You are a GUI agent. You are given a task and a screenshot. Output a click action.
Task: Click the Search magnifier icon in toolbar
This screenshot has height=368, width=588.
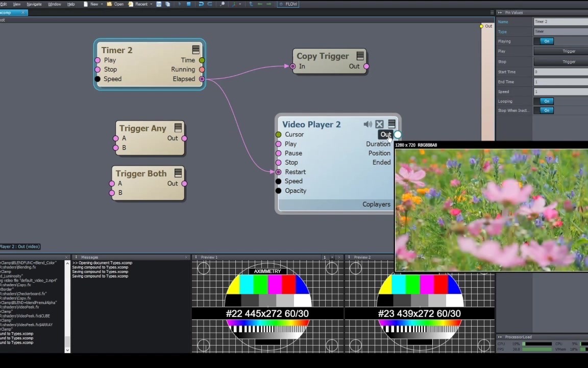[x=223, y=4]
